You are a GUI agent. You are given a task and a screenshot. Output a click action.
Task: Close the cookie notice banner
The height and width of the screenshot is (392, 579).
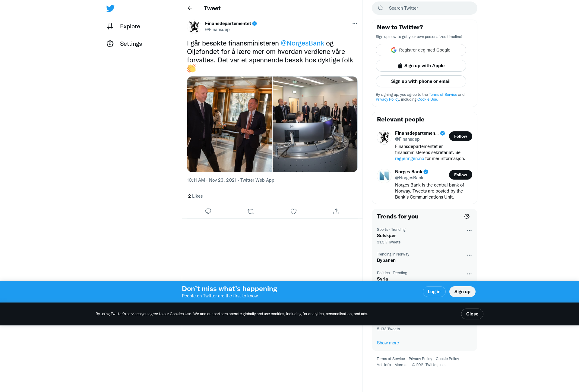click(x=472, y=314)
